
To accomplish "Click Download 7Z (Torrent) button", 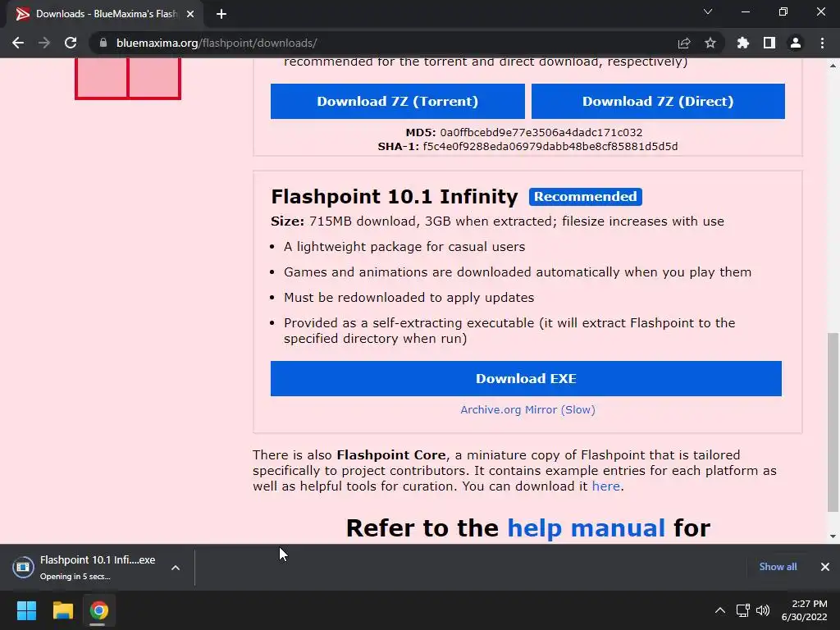I will (x=398, y=101).
